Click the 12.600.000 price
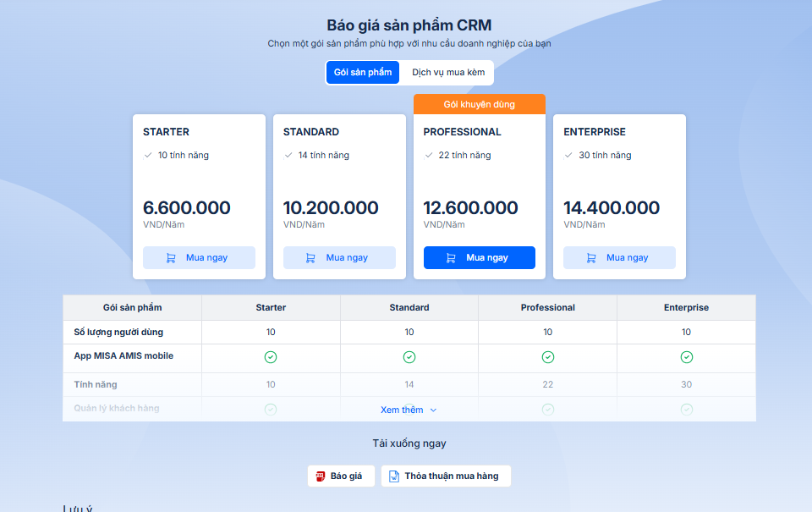This screenshot has width=812, height=512. pyautogui.click(x=471, y=208)
